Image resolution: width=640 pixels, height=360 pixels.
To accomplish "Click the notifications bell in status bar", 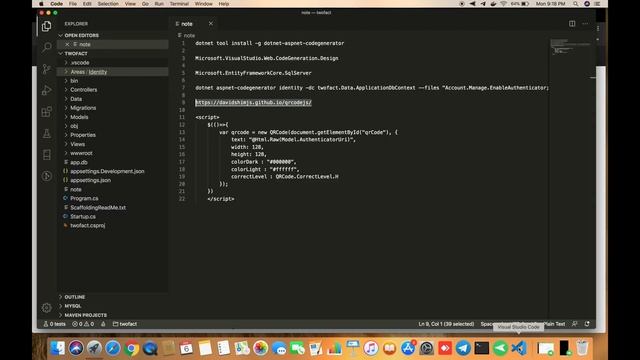I will point(587,324).
